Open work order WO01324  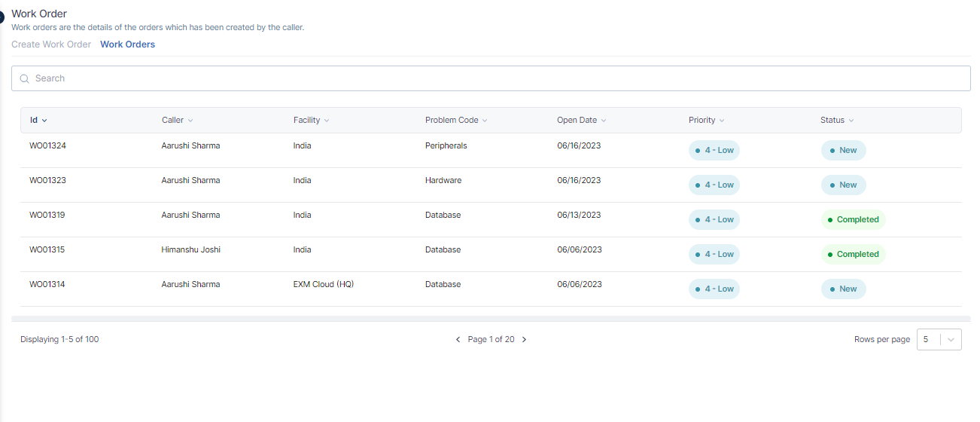pos(47,145)
